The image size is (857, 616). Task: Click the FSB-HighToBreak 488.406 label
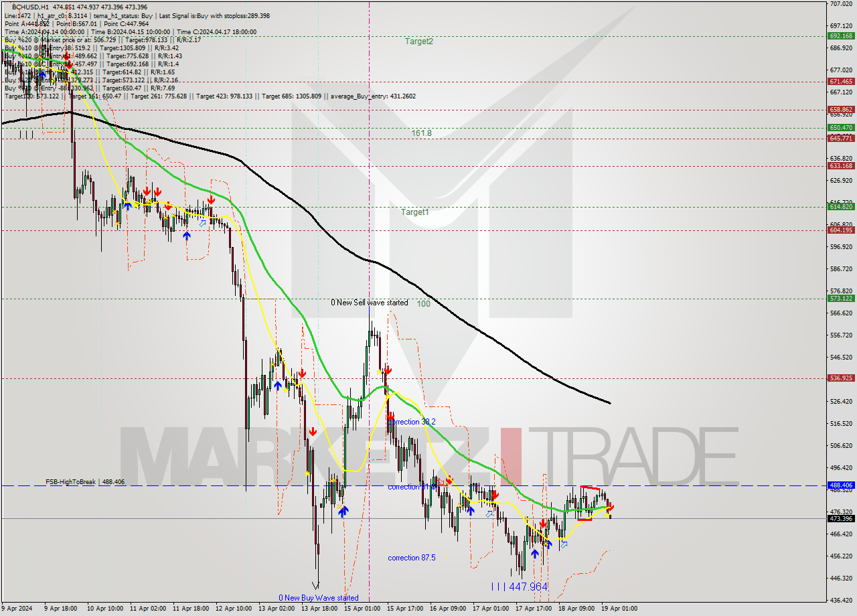click(85, 481)
